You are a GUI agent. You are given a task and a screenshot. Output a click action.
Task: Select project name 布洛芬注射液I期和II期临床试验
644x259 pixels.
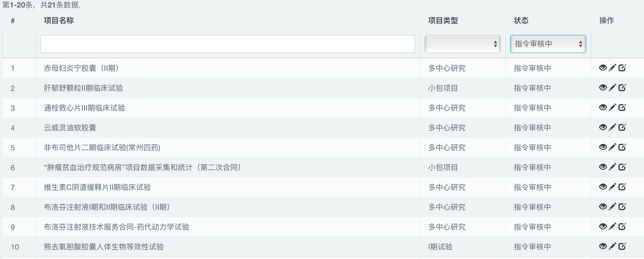(107, 207)
